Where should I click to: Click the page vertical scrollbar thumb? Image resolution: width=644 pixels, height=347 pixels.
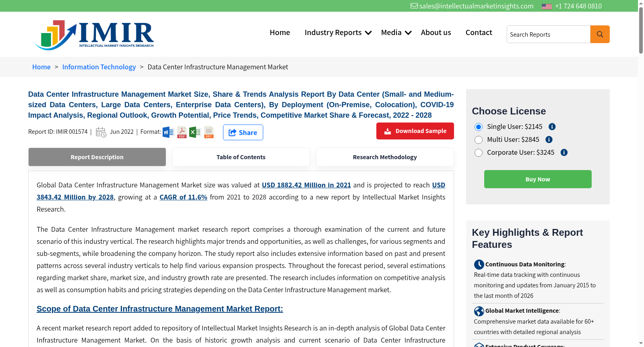click(641, 30)
